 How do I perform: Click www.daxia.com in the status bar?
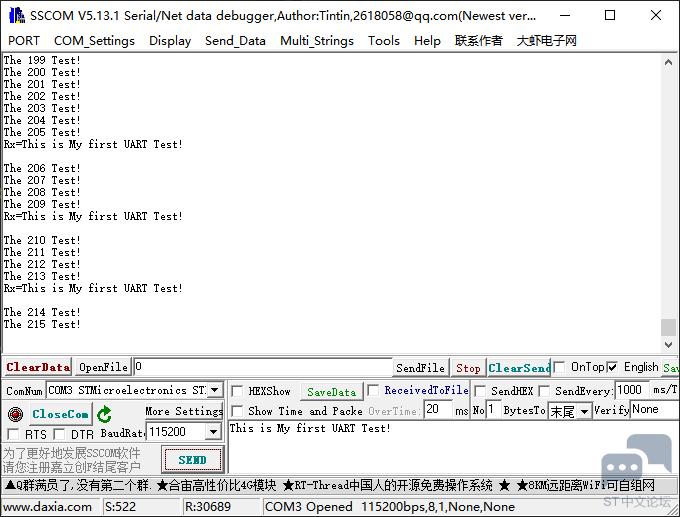pos(48,507)
